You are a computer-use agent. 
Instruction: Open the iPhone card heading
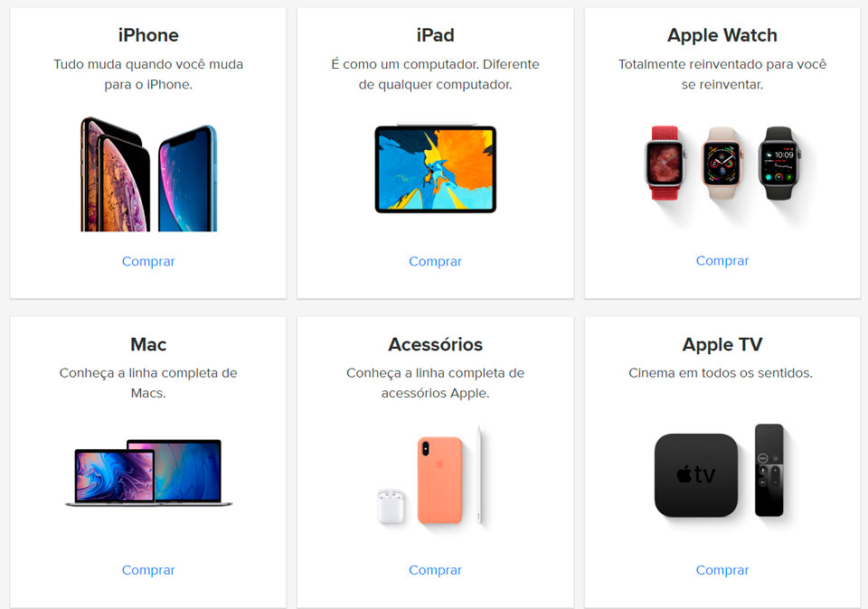148,35
